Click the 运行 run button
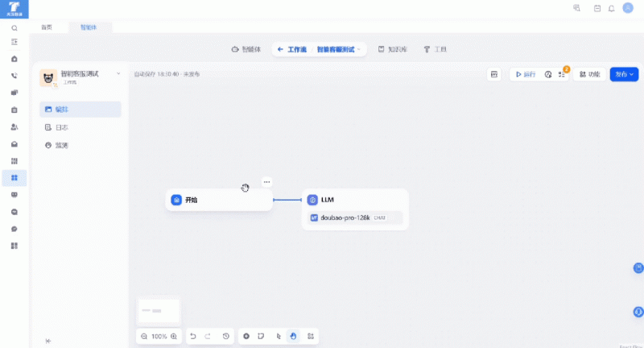This screenshot has height=348, width=644. click(525, 74)
